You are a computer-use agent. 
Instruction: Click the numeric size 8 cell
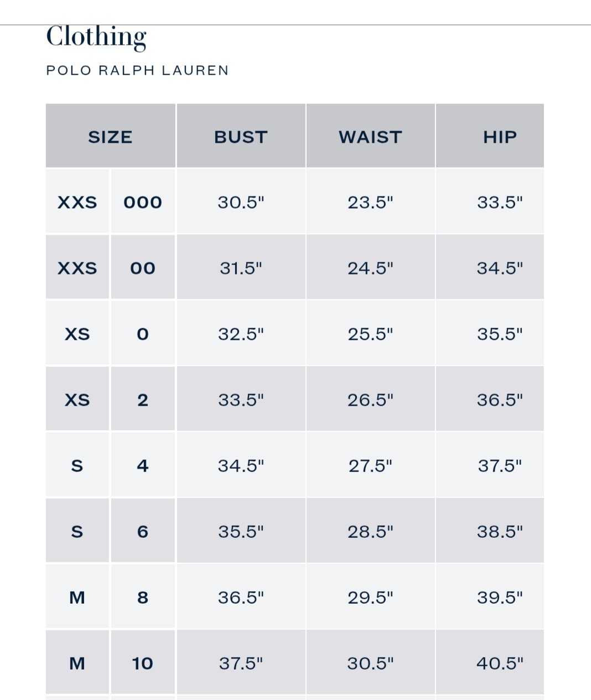click(143, 597)
